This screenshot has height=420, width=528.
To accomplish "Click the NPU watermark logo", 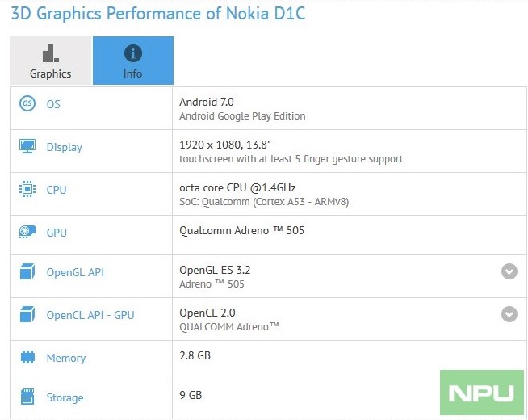I will [x=481, y=393].
